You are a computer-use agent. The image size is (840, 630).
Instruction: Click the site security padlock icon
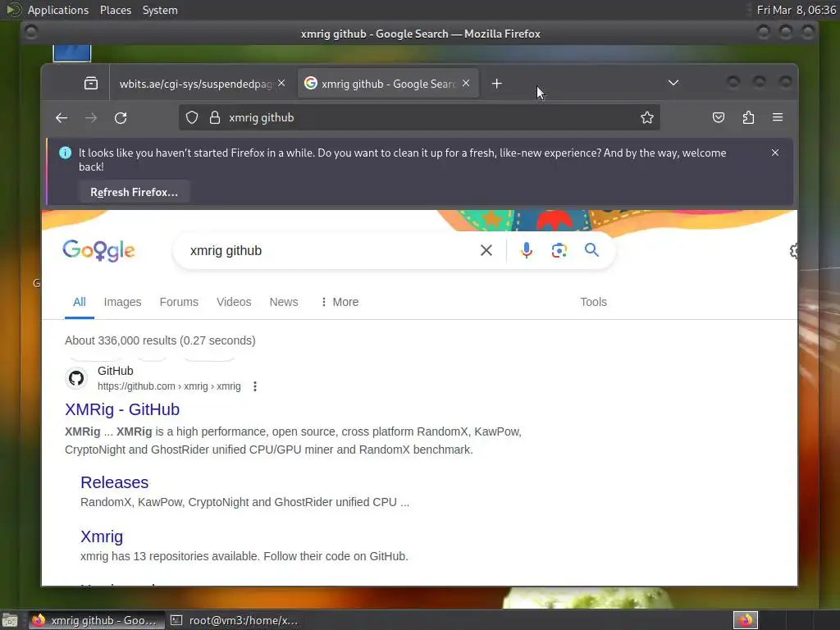click(215, 118)
